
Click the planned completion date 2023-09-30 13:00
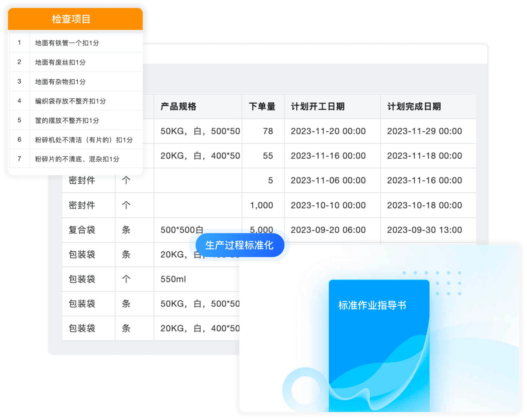click(x=424, y=230)
